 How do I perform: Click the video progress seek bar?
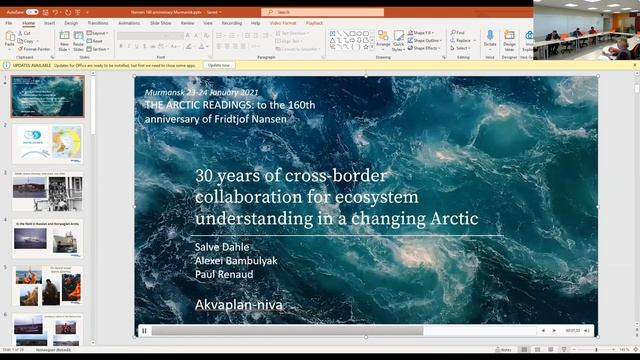[x=344, y=331]
